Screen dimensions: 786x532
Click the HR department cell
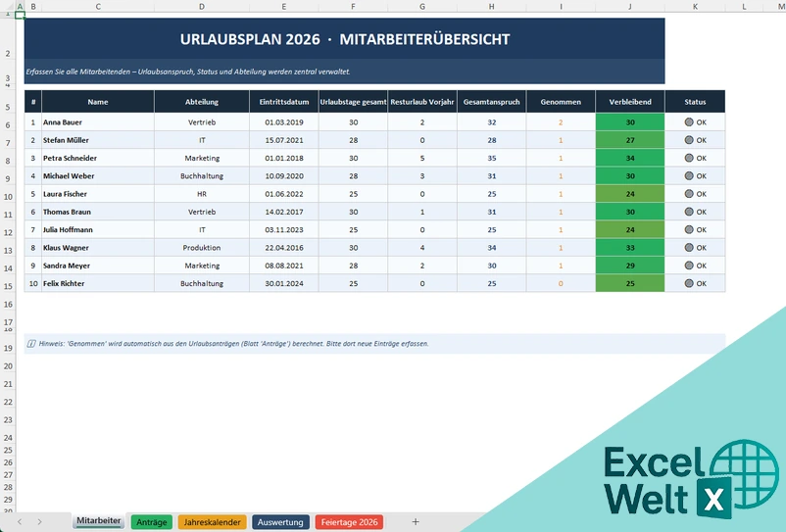click(x=202, y=194)
